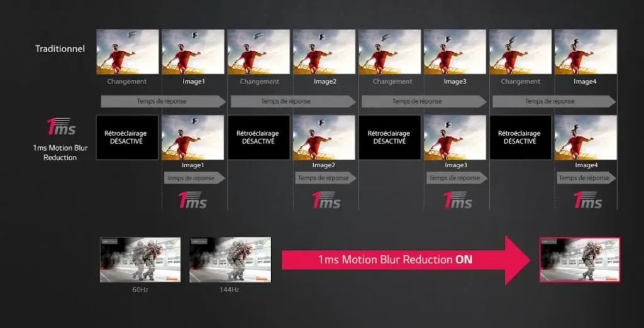The height and width of the screenshot is (328, 644).
Task: Click the short Temps de réponse arrow under Image2
Action: 325,178
